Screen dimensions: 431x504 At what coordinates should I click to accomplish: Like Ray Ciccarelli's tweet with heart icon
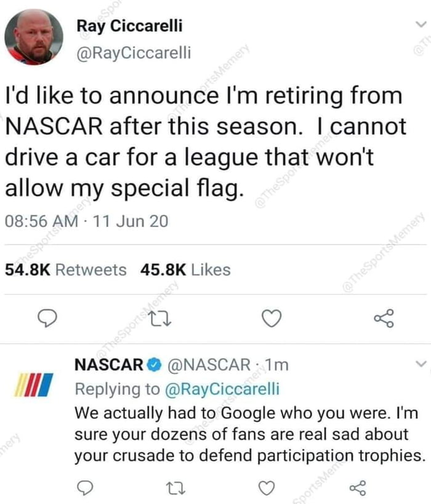[x=272, y=318]
